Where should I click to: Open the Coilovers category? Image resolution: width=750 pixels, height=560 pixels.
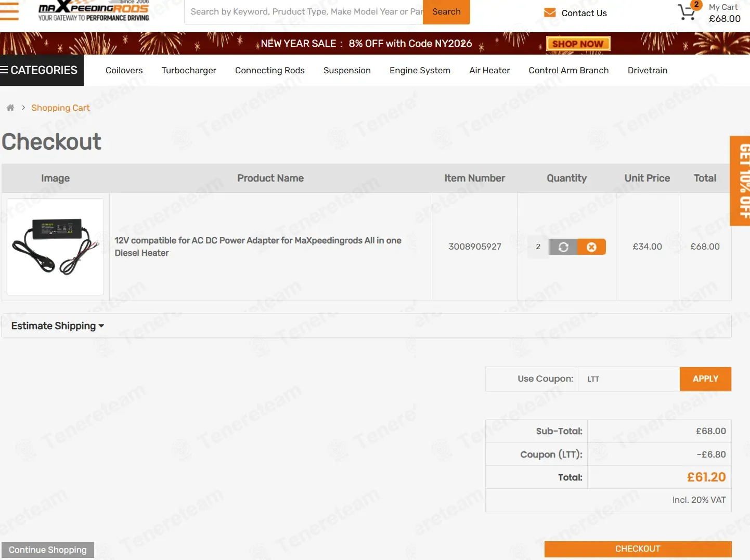click(124, 70)
